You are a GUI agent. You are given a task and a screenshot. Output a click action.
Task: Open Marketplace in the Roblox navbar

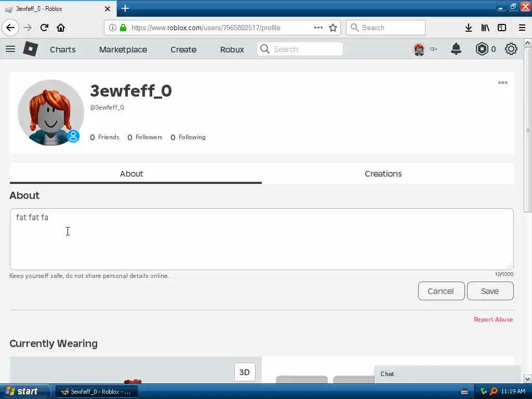pyautogui.click(x=123, y=49)
